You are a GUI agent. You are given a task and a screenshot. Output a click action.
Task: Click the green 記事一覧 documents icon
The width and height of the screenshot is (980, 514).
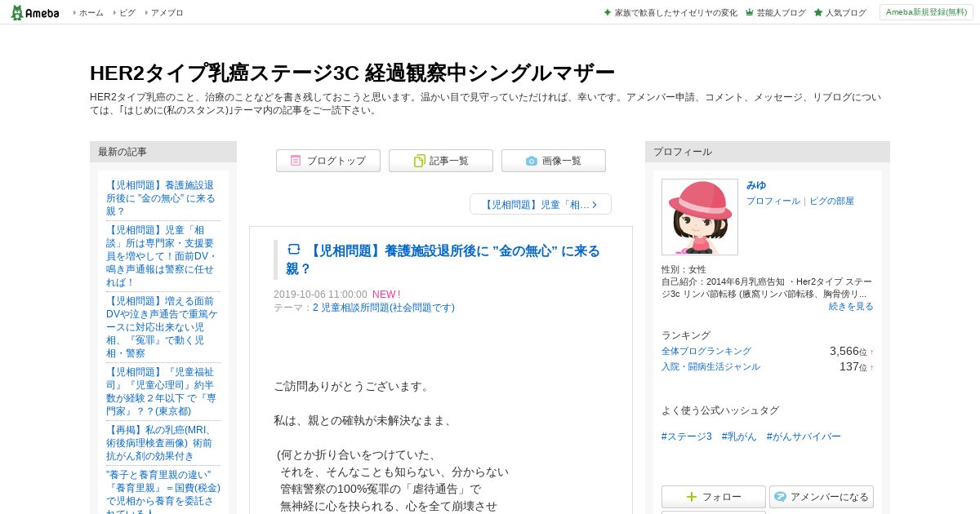(419, 161)
